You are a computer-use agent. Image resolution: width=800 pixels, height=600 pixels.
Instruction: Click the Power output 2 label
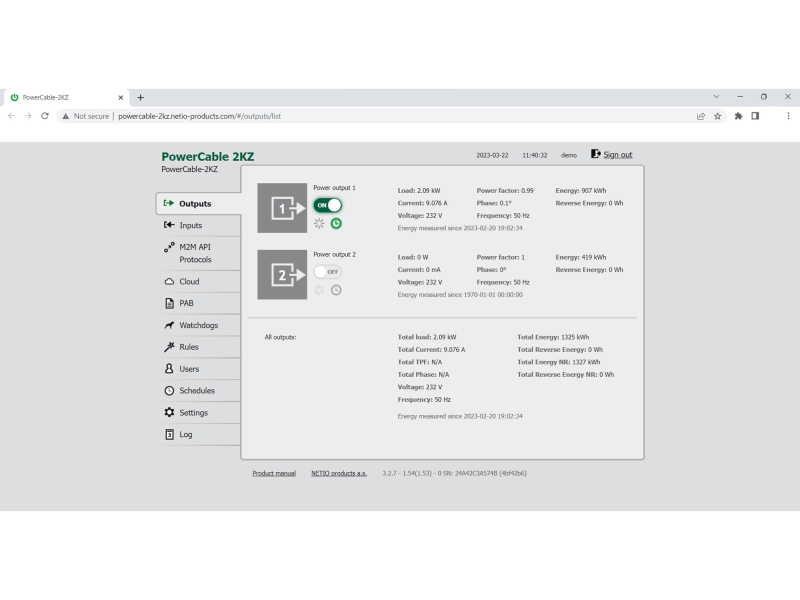(334, 254)
